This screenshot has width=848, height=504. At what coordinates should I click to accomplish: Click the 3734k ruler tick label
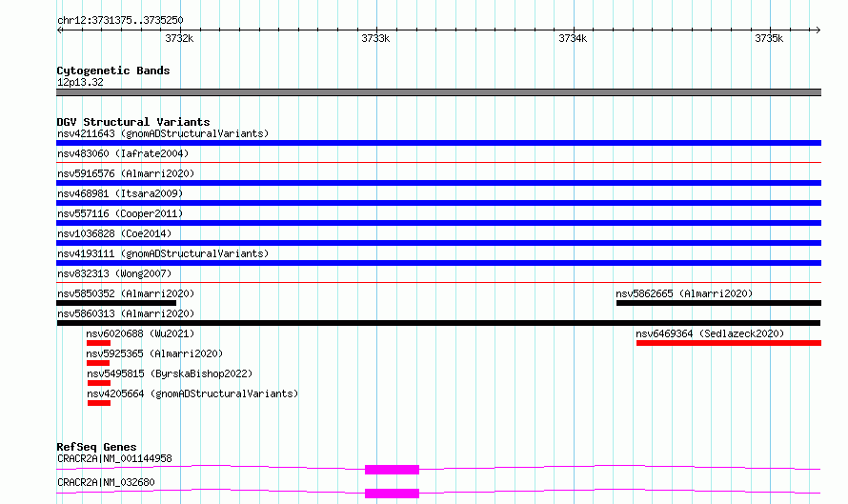[573, 38]
